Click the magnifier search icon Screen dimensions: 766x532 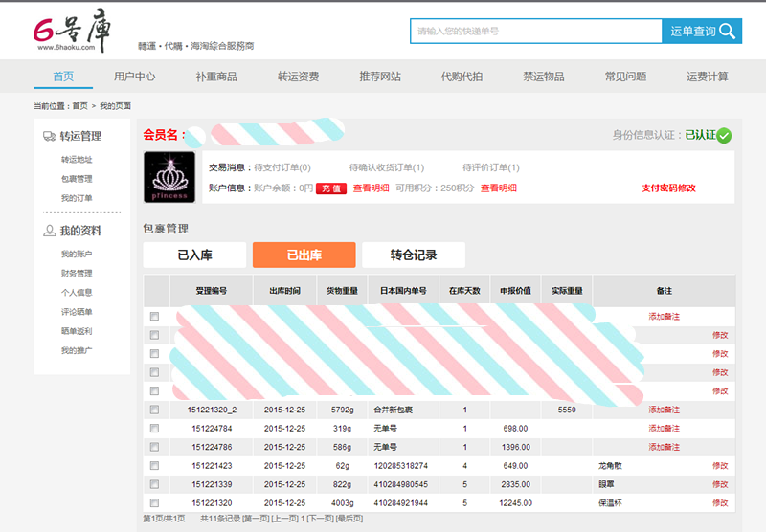coord(730,32)
